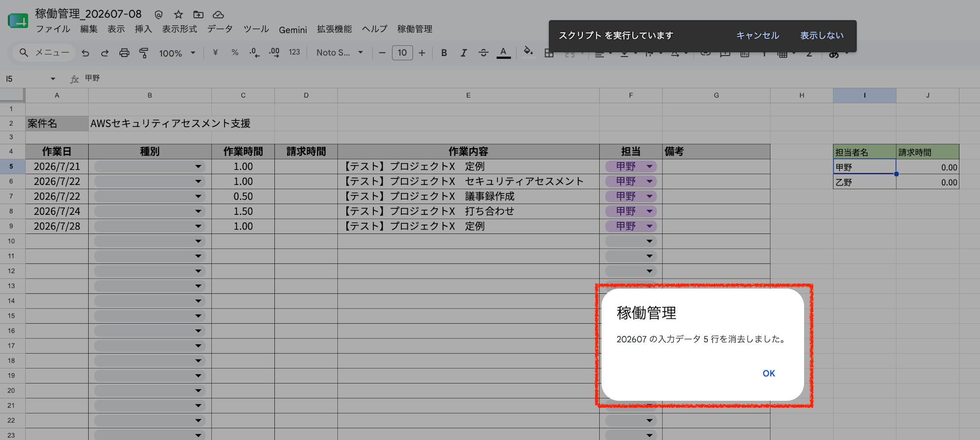The width and height of the screenshot is (980, 440).
Task: Format as currency with yen icon
Action: click(215, 52)
